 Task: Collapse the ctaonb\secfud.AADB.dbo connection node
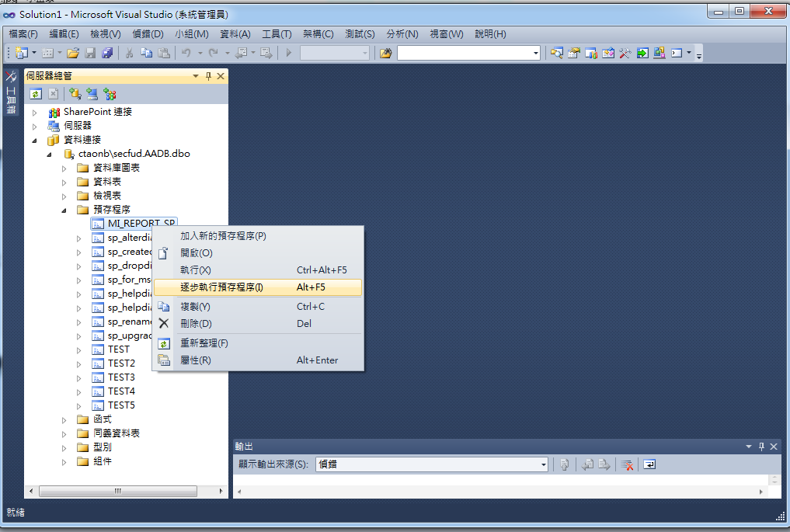coord(50,153)
